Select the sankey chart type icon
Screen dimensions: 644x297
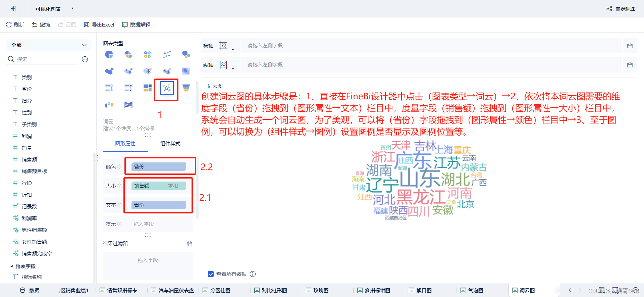click(x=128, y=105)
